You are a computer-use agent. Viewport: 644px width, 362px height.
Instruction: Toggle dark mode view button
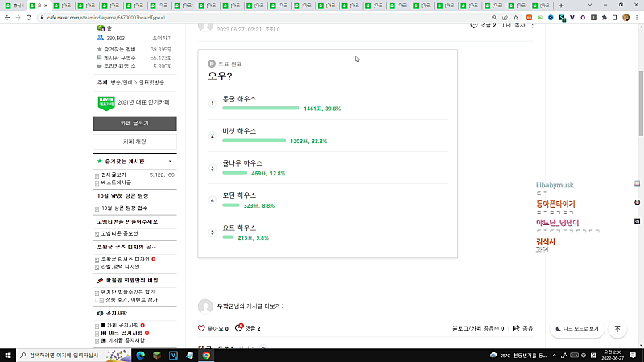click(577, 329)
